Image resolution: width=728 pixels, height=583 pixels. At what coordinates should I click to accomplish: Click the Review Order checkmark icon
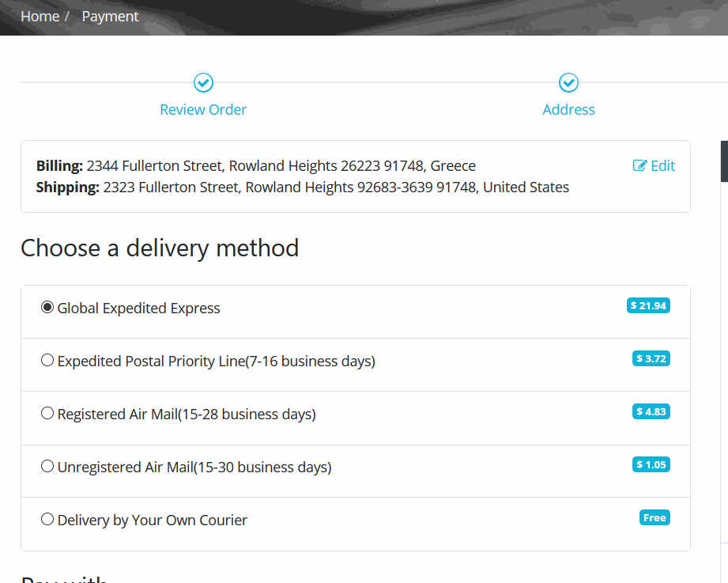point(203,82)
